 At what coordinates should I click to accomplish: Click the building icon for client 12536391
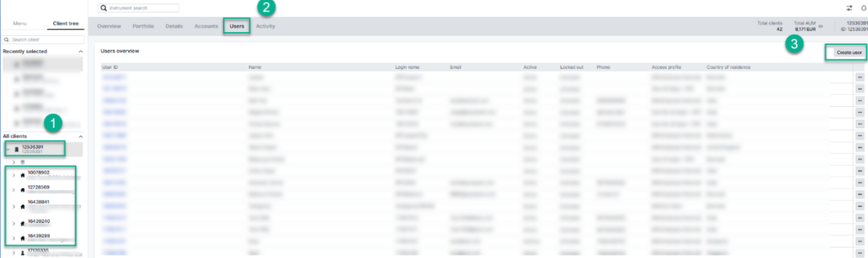[16, 149]
